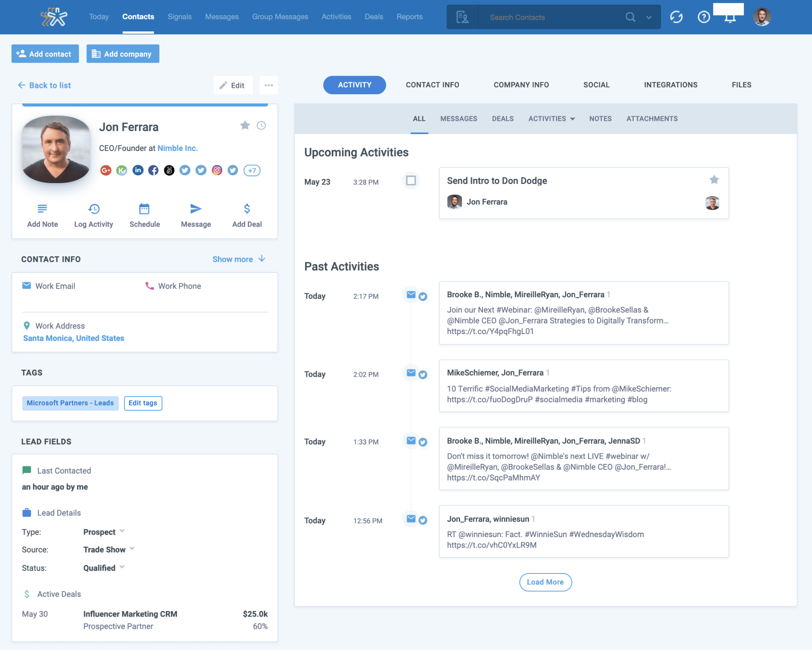Open Reports in top navigation
The height and width of the screenshot is (650, 812).
(409, 17)
